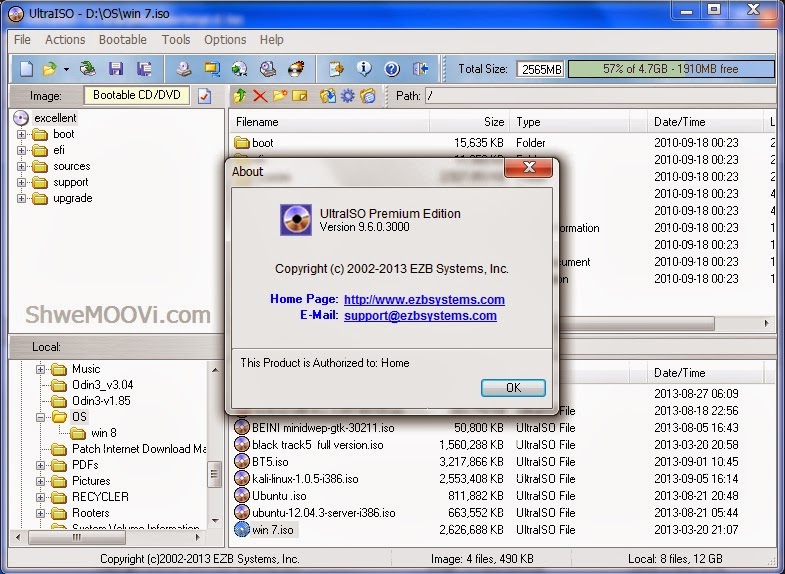Expand the boot folder in image tree

[x=22, y=134]
